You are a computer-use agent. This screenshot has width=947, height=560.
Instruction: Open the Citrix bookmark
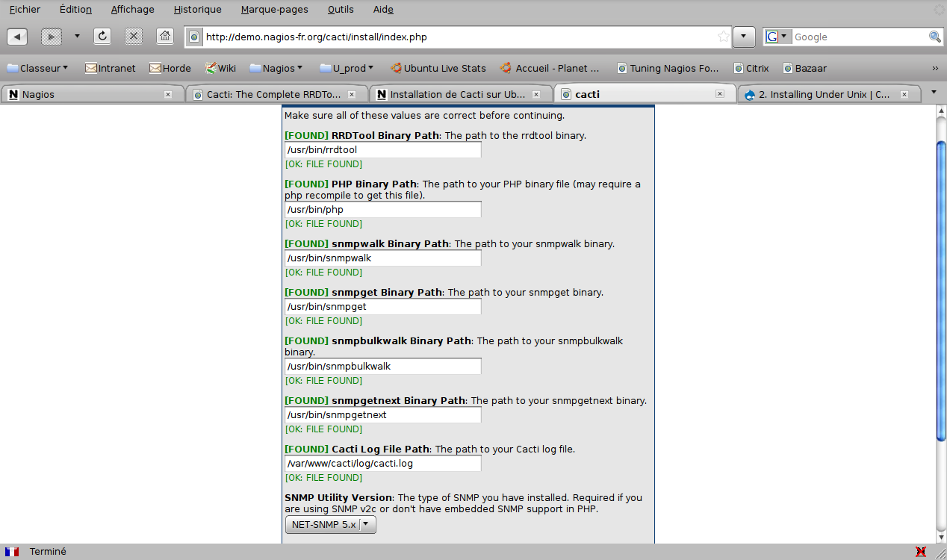(751, 68)
